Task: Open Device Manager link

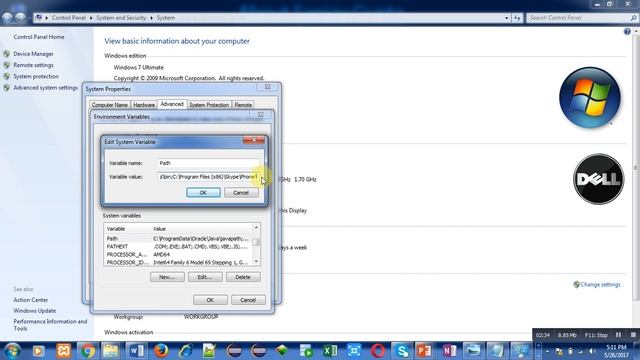Action: (x=33, y=54)
